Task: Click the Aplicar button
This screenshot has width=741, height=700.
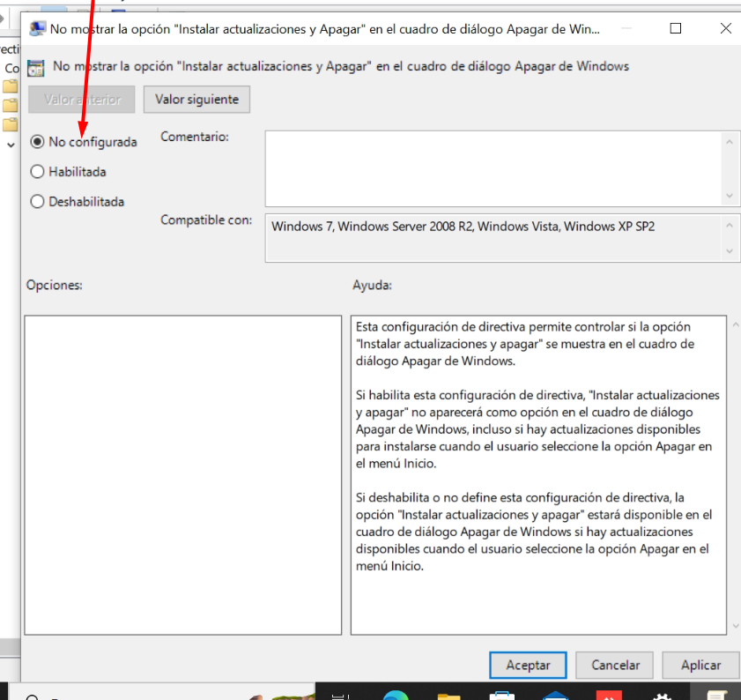Action: click(x=700, y=665)
